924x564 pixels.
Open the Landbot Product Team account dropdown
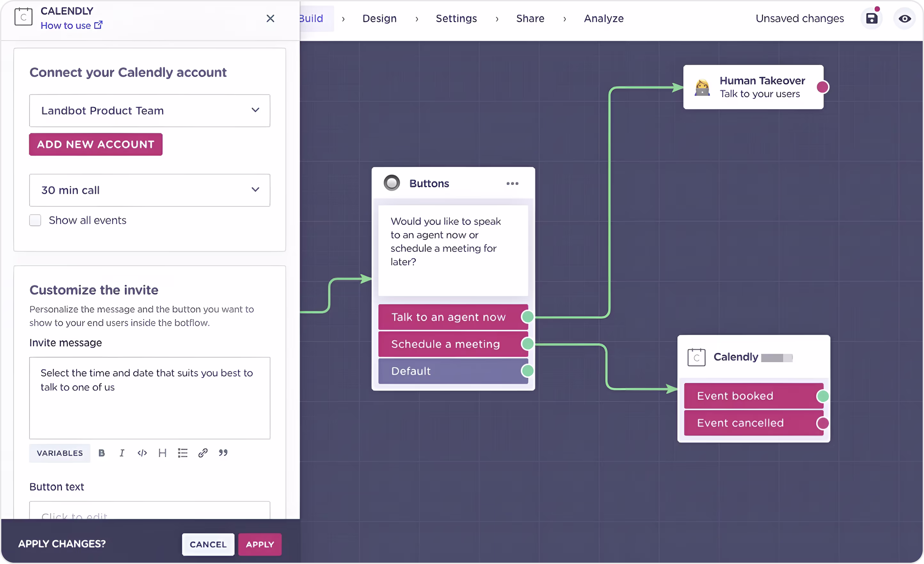(150, 111)
